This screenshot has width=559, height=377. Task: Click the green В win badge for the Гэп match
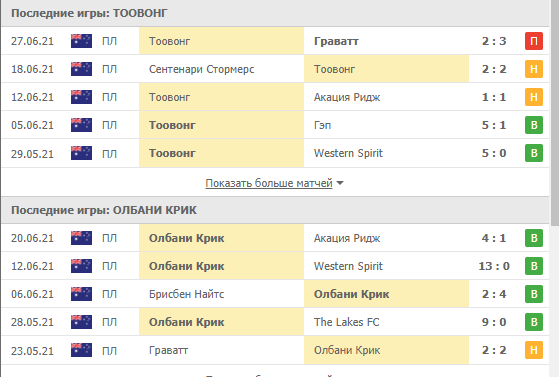pos(534,125)
